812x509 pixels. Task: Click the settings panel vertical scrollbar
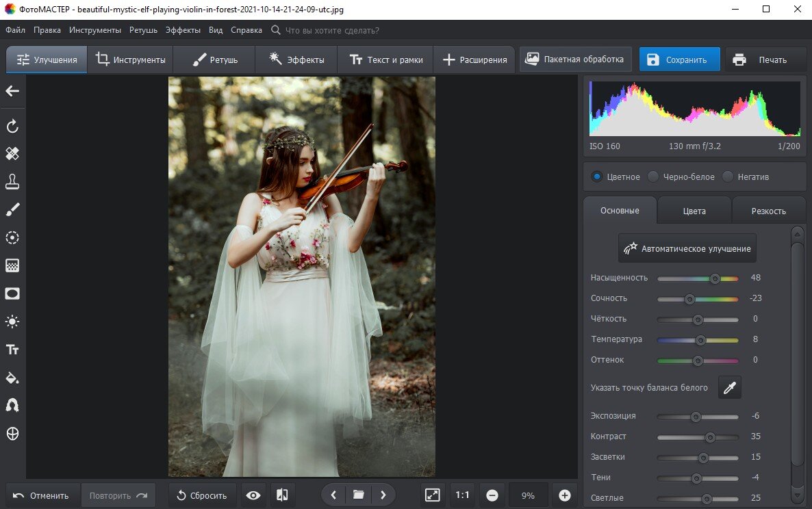coord(798,355)
